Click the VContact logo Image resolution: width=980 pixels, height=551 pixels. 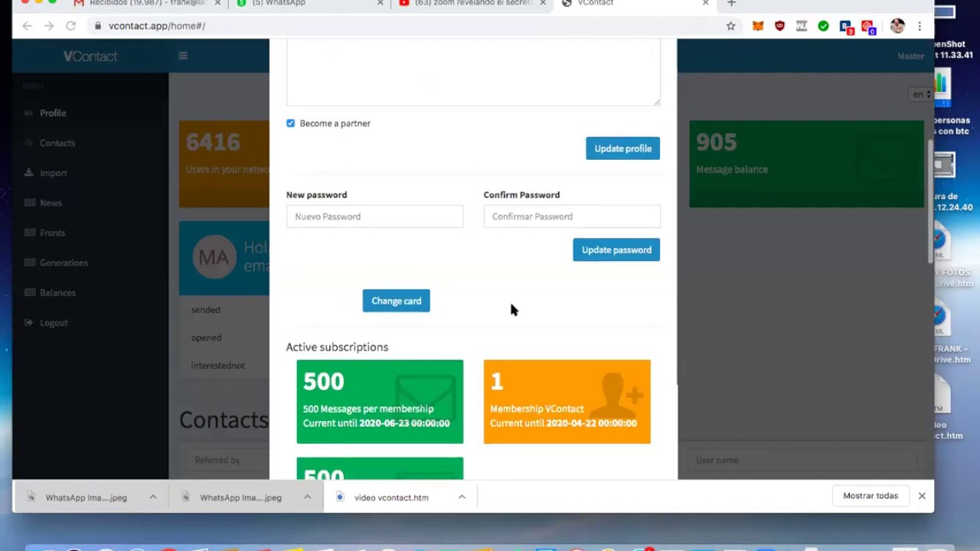(x=90, y=57)
